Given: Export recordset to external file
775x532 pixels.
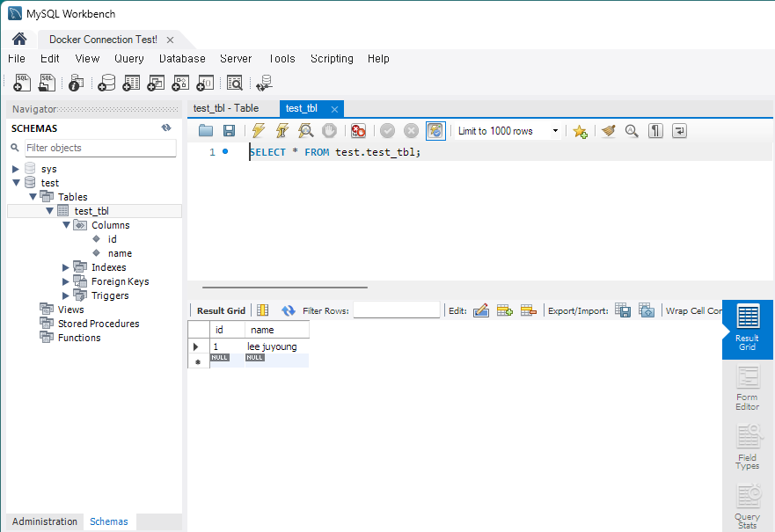Looking at the screenshot, I should [x=623, y=310].
